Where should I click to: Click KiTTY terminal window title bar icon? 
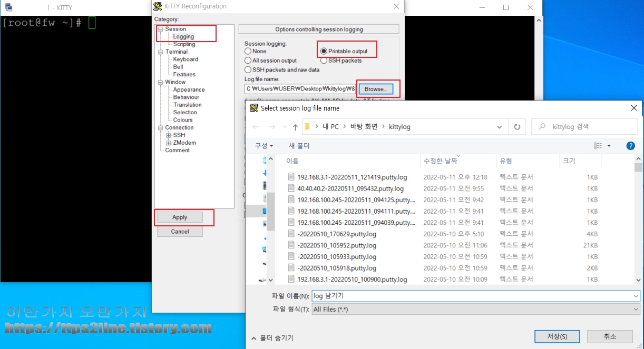tap(9, 7)
